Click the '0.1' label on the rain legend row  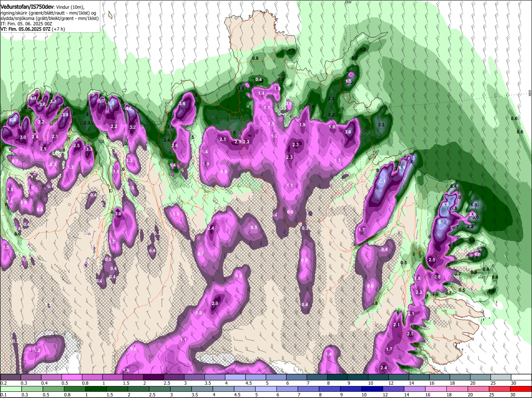point(4,395)
